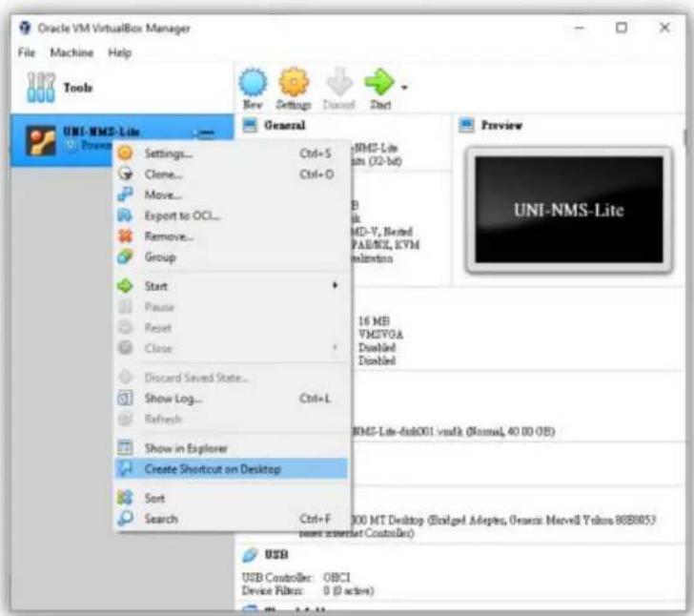The image size is (694, 616).
Task: Choose Clone... in the context menu
Action: pos(230,175)
